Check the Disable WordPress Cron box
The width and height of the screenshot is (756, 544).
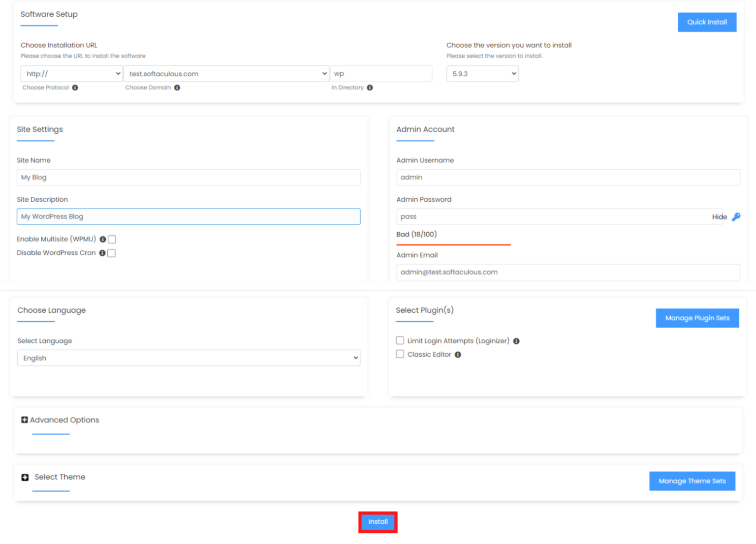pyautogui.click(x=112, y=253)
